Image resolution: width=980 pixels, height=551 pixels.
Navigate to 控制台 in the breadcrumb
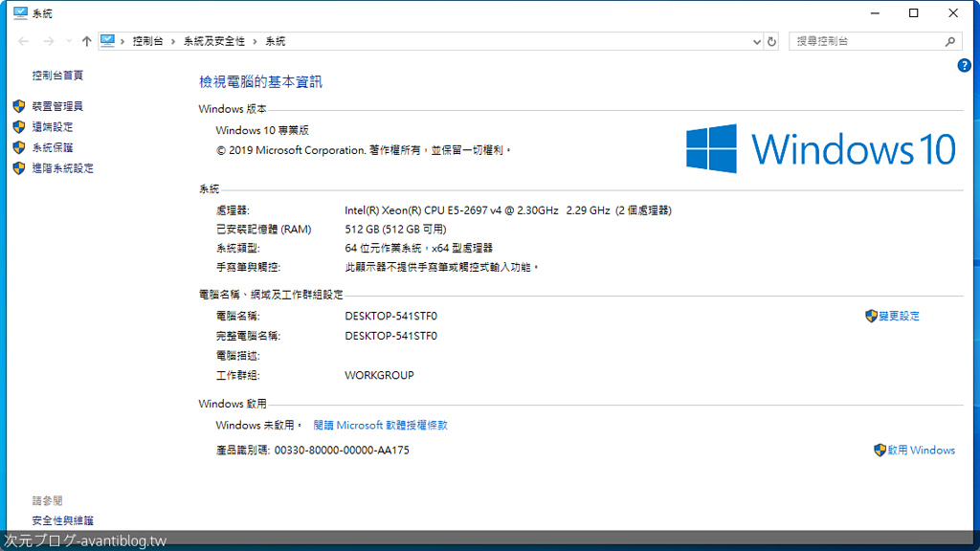[x=147, y=41]
